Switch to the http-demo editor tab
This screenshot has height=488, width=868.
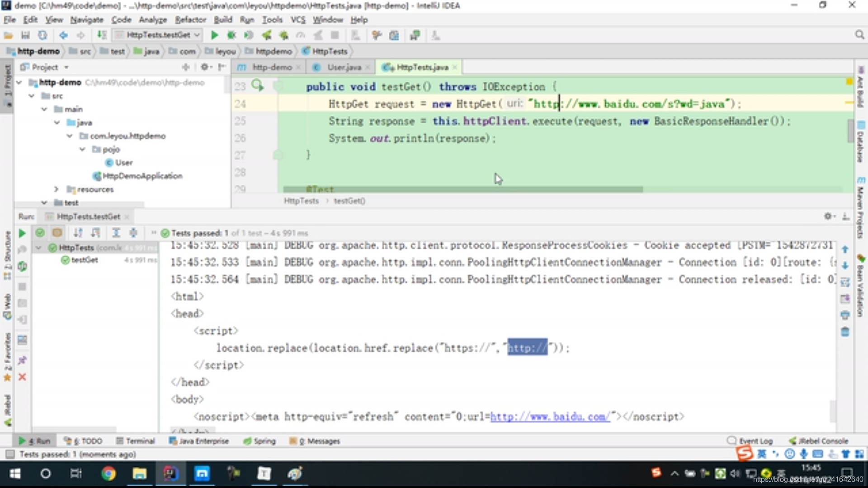tap(269, 67)
